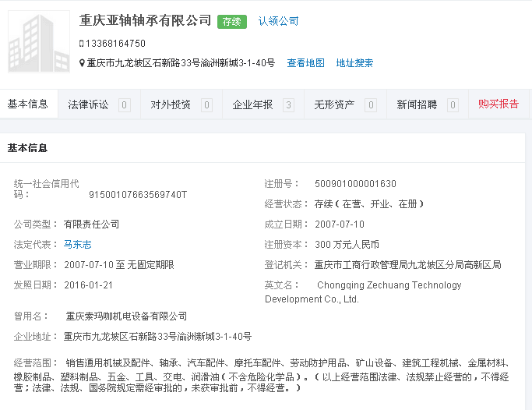The width and height of the screenshot is (532, 410).
Task: Click the green 存续 status badge
Action: tap(232, 22)
